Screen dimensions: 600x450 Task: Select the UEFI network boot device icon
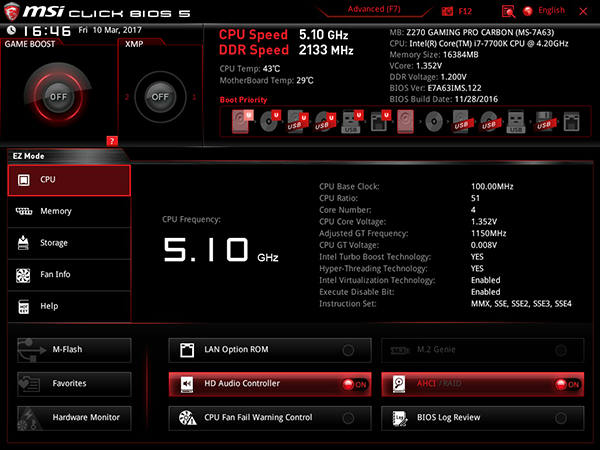click(x=380, y=122)
